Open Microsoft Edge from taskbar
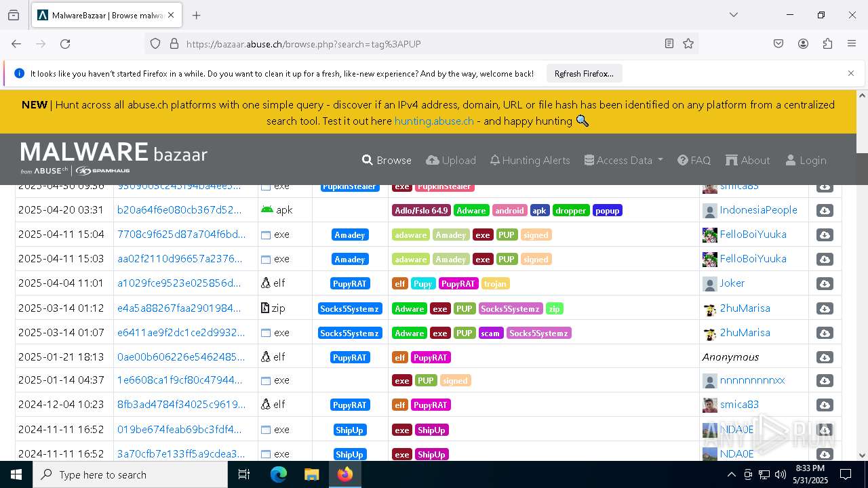This screenshot has width=868, height=488. click(x=279, y=474)
